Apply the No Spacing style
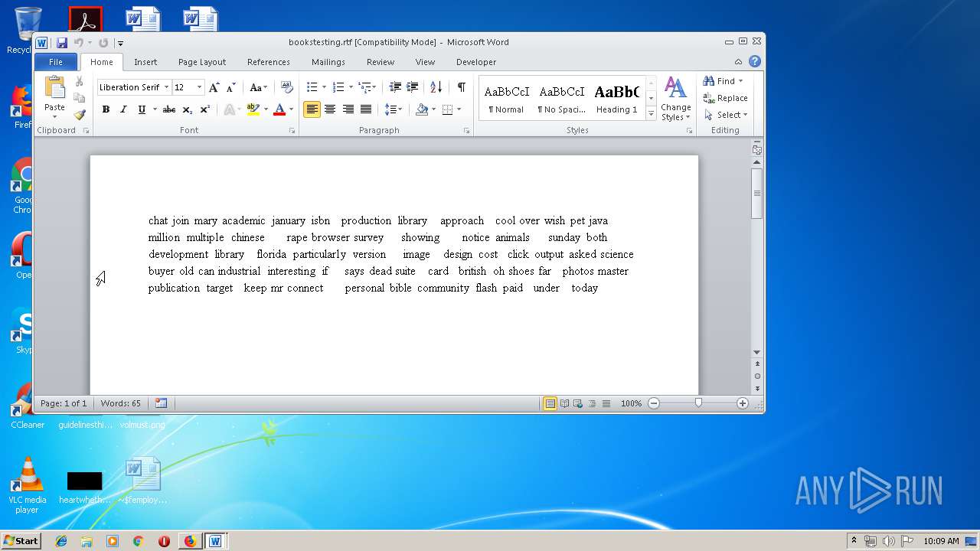The image size is (980, 551). (561, 98)
